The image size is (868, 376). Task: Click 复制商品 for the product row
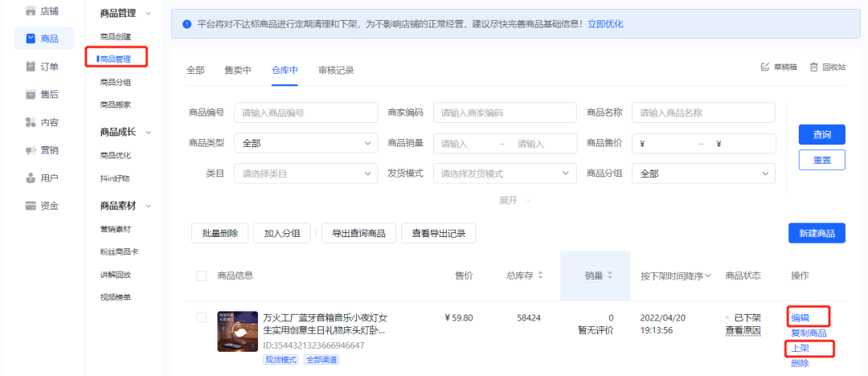click(809, 333)
